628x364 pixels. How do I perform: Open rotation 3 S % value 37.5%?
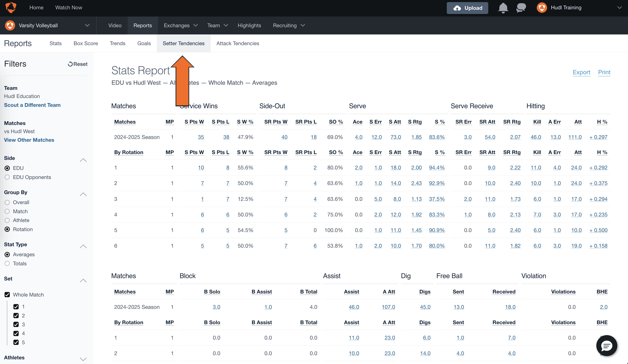(437, 199)
